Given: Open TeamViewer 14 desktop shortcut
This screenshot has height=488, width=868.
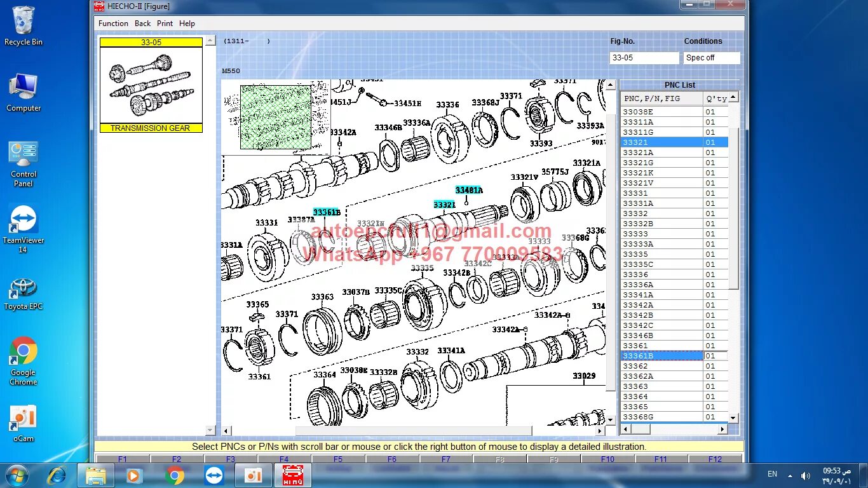Looking at the screenshot, I should click(24, 229).
